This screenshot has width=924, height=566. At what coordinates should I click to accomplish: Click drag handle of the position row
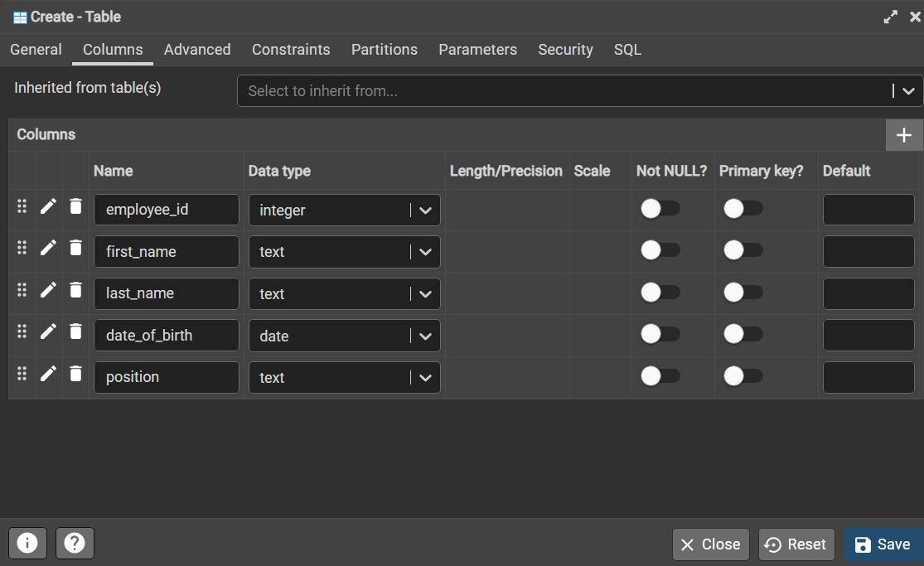(22, 373)
